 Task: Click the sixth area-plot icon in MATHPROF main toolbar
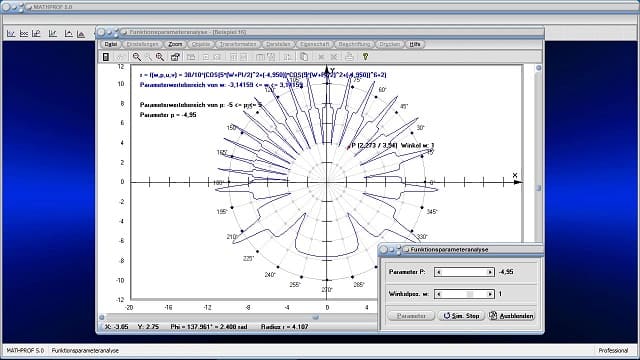(x=81, y=34)
